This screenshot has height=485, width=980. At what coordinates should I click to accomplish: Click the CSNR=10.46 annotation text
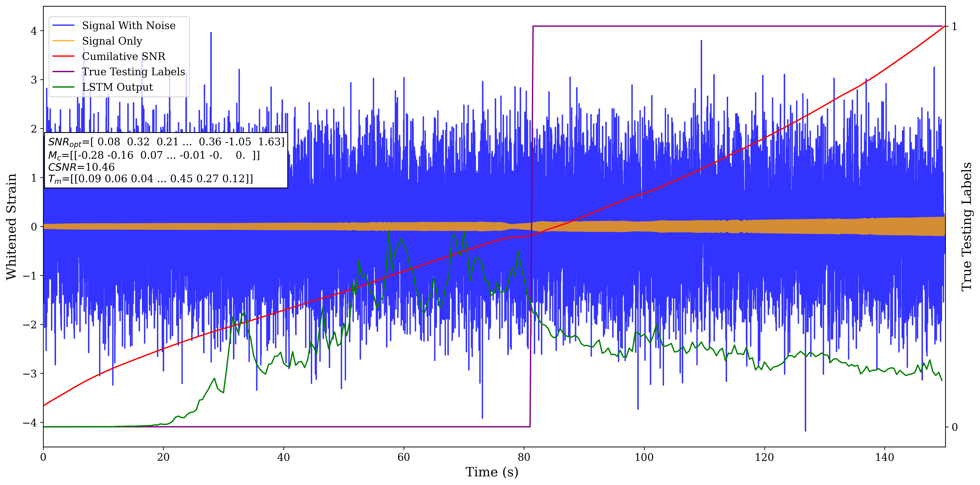81,167
